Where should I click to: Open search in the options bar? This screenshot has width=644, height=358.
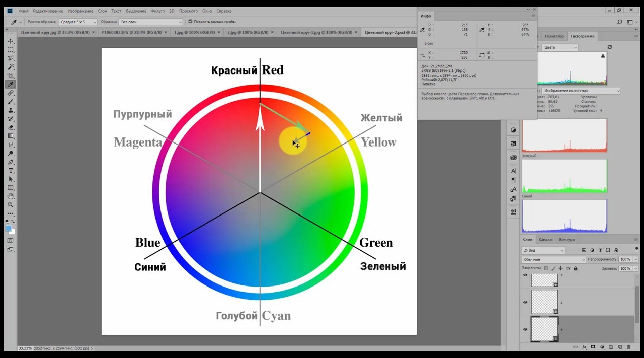click(x=619, y=22)
